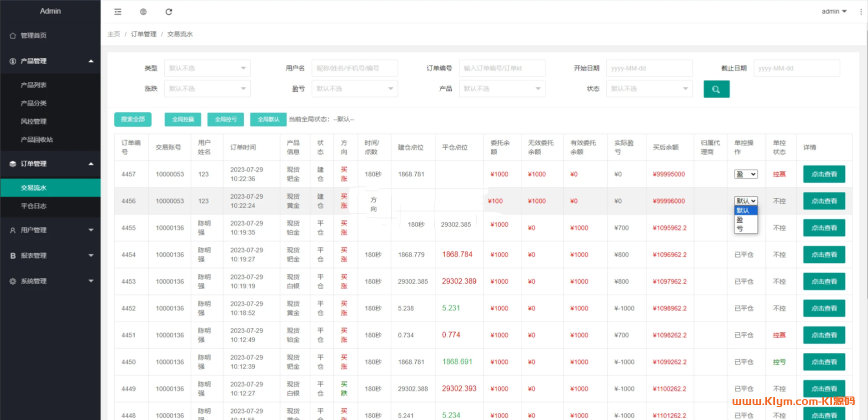868x420 pixels.
Task: Click 点击查看 for order 4454
Action: click(x=824, y=254)
